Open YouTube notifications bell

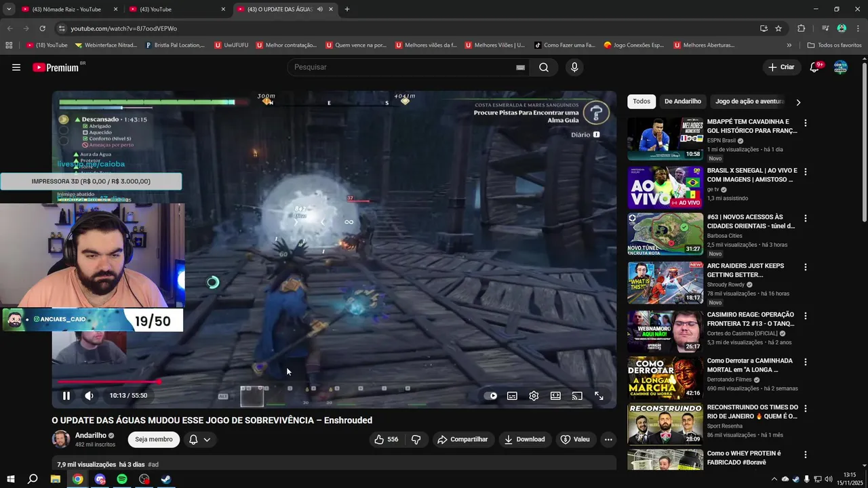pos(816,67)
